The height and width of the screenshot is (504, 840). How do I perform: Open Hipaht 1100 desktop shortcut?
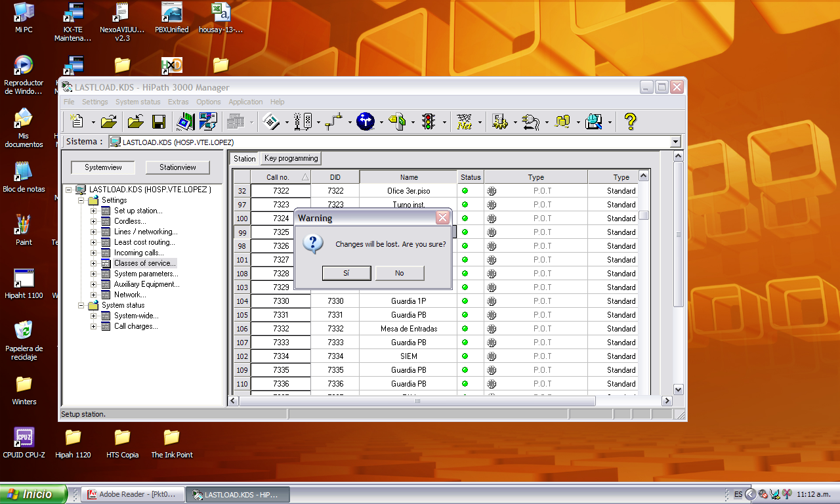point(24,283)
